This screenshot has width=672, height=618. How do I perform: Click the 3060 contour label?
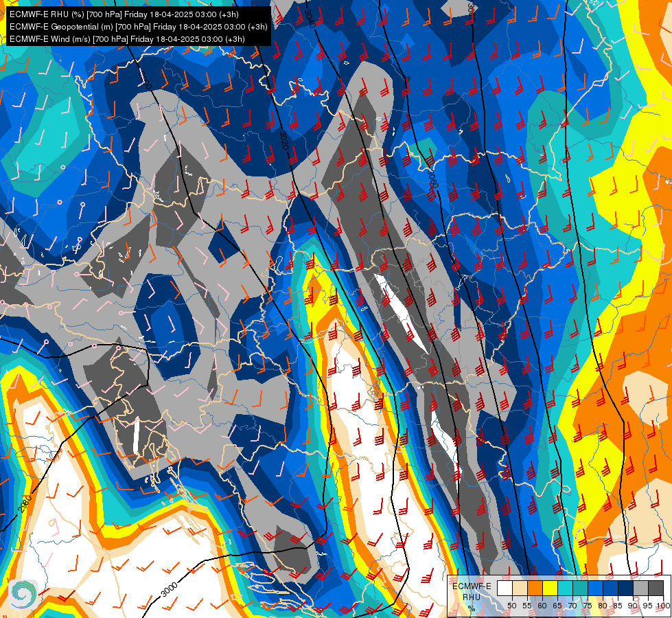point(433,179)
